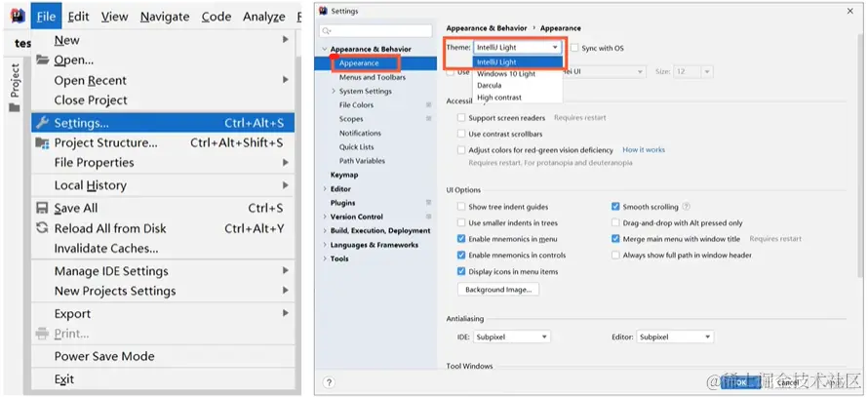
Task: Select Menus and Toolbars tree item
Action: [x=372, y=77]
